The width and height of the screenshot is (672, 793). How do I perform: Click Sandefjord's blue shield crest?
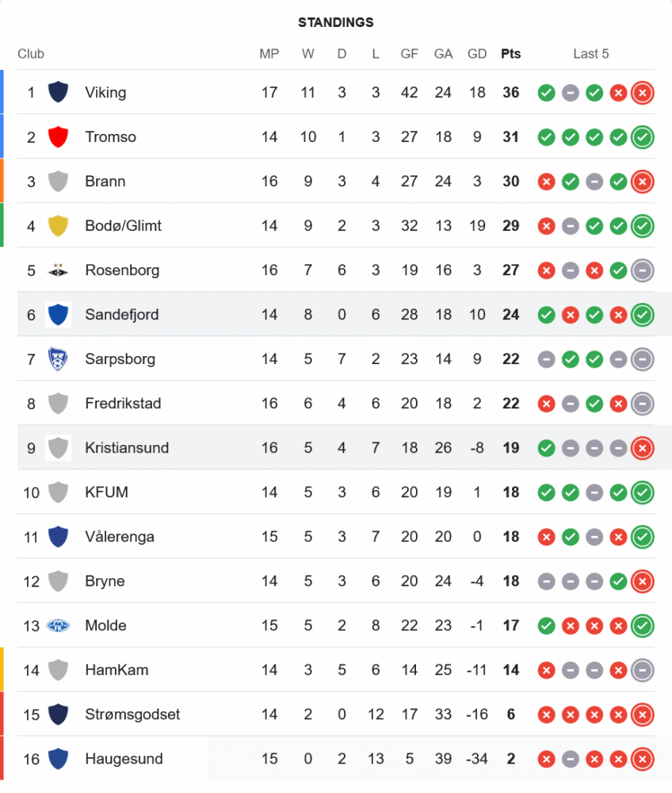pos(57,314)
